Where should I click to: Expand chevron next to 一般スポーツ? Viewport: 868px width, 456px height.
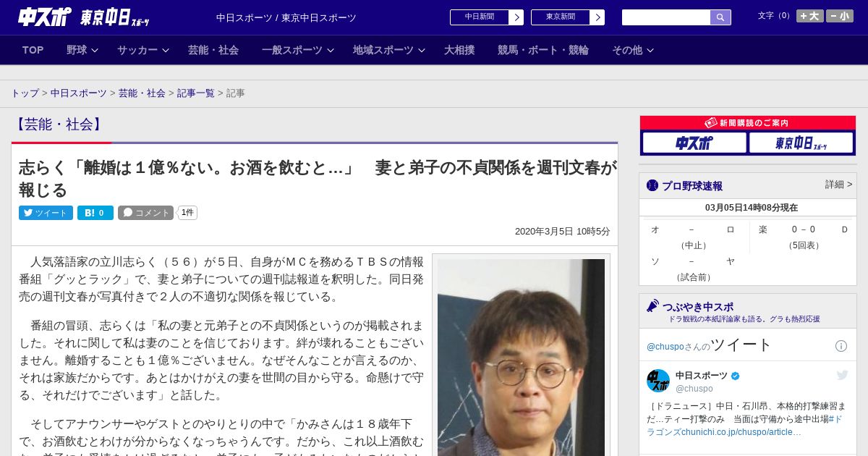(x=331, y=51)
